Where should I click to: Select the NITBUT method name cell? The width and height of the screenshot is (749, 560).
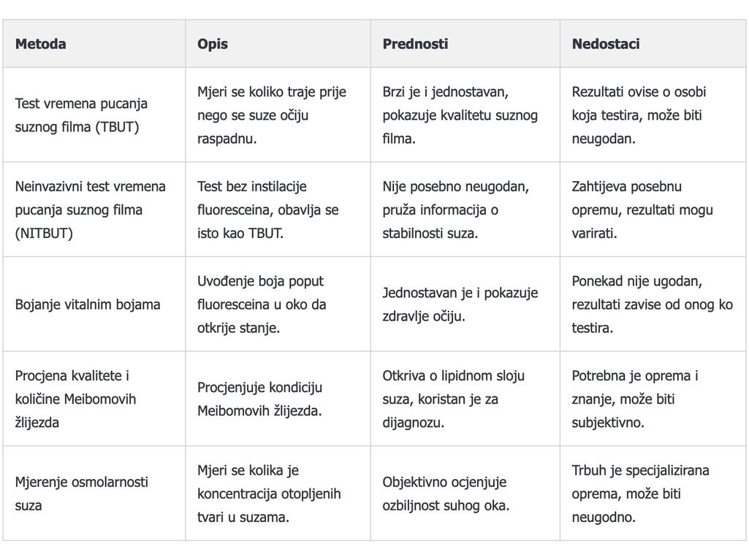pos(90,210)
